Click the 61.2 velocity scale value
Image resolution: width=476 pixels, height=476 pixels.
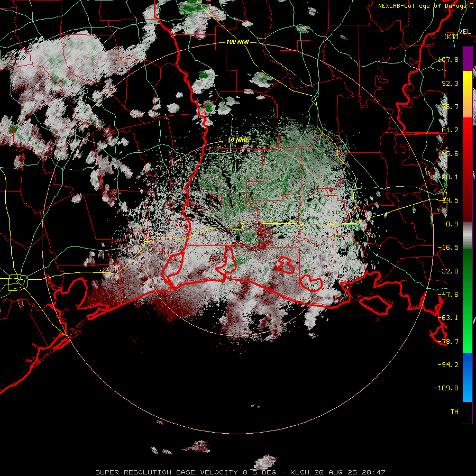click(x=450, y=130)
